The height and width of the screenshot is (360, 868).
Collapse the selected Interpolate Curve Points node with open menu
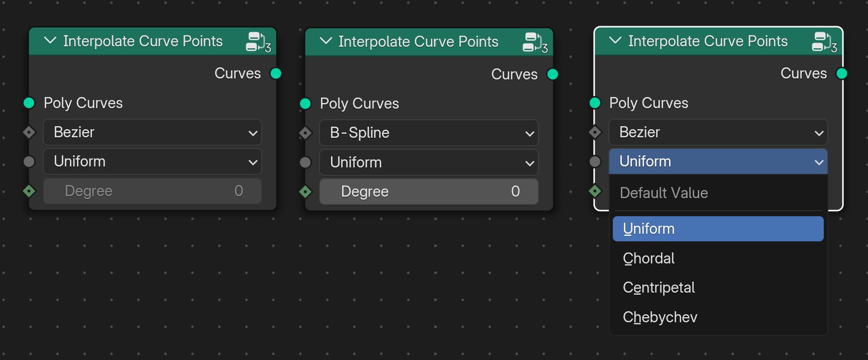(x=615, y=41)
